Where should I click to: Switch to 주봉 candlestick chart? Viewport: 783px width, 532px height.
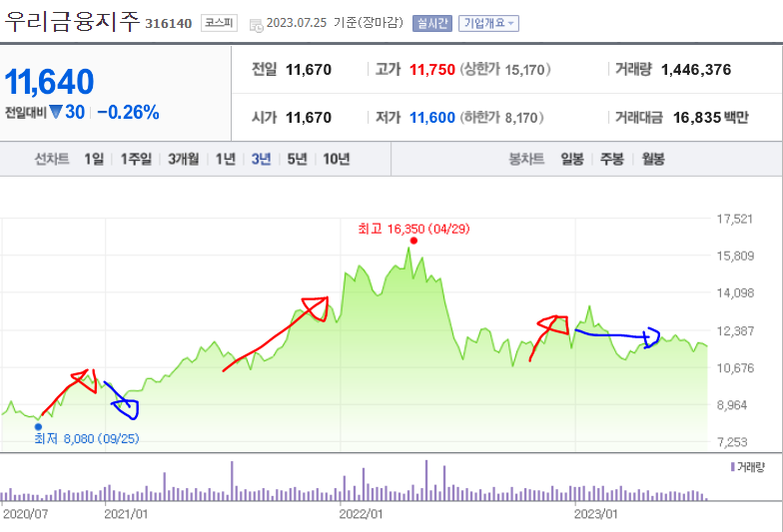point(612,160)
